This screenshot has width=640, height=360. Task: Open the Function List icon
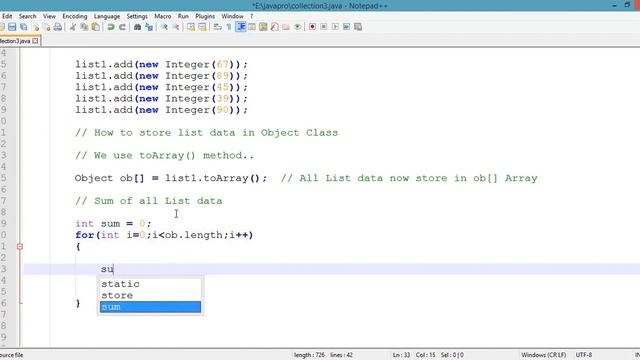pos(275,27)
